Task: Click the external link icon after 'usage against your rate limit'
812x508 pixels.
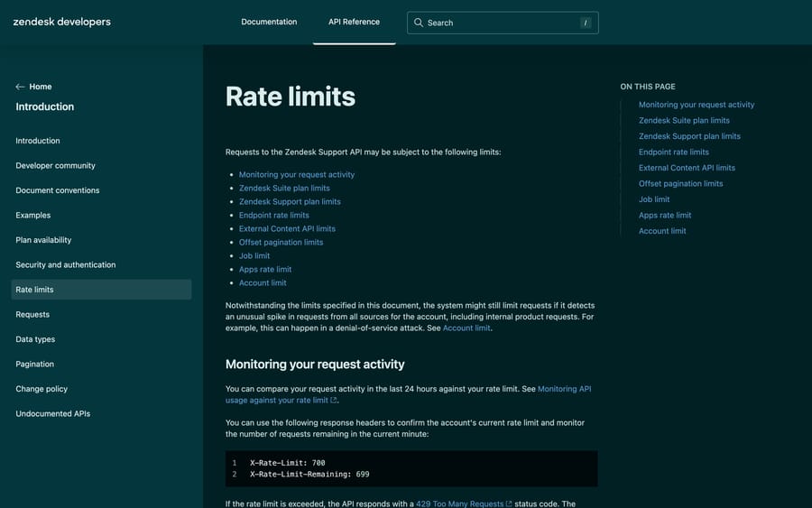Action: (334, 401)
